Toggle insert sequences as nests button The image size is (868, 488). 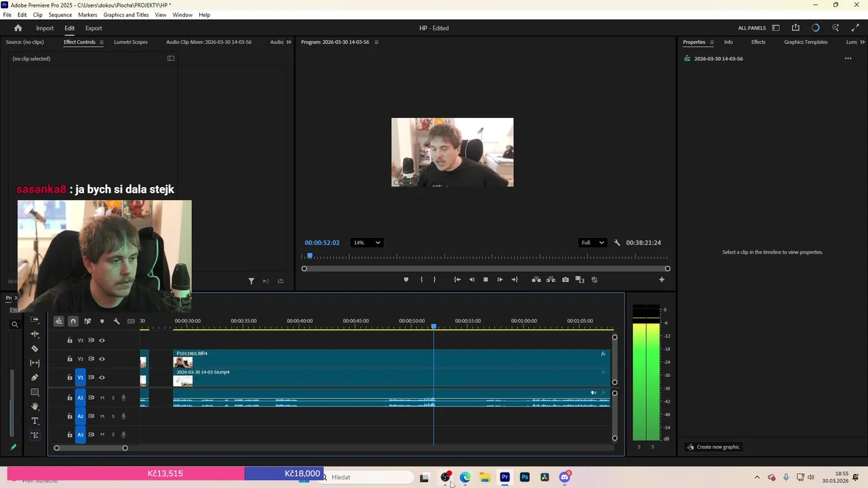tap(59, 321)
